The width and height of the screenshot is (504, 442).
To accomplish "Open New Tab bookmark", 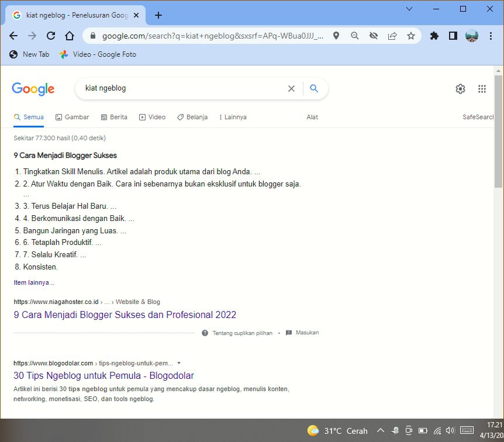I will tap(29, 54).
